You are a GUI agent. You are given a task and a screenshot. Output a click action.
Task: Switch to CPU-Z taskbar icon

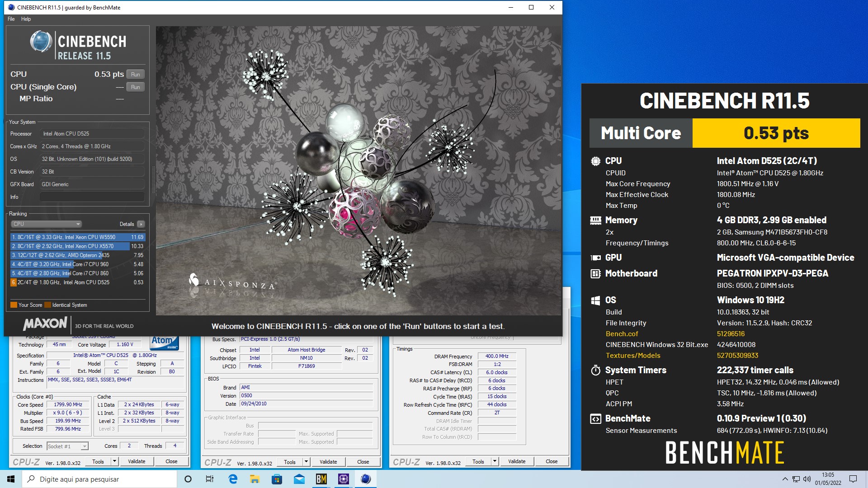coord(344,479)
